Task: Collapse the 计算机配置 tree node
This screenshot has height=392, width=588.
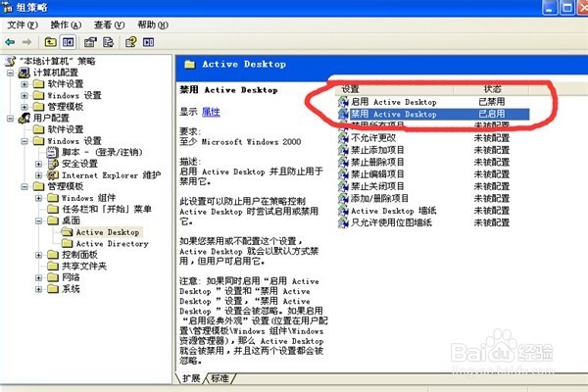Action: [x=11, y=73]
